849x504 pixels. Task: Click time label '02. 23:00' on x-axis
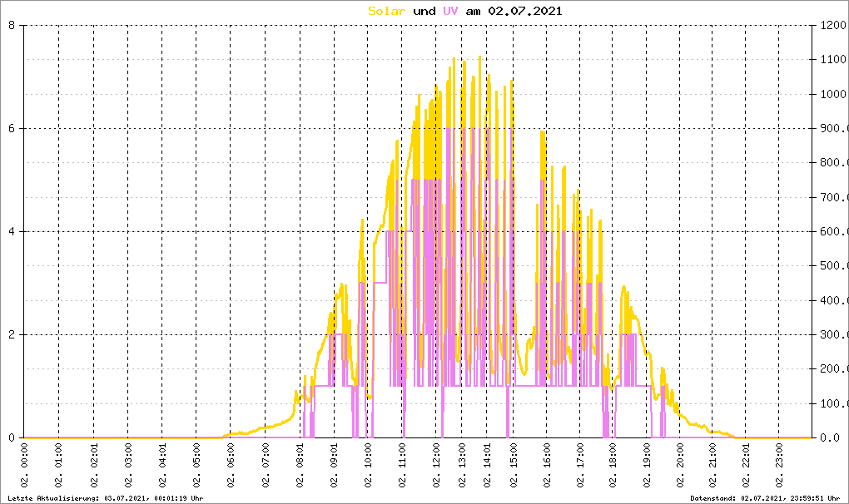pos(780,465)
